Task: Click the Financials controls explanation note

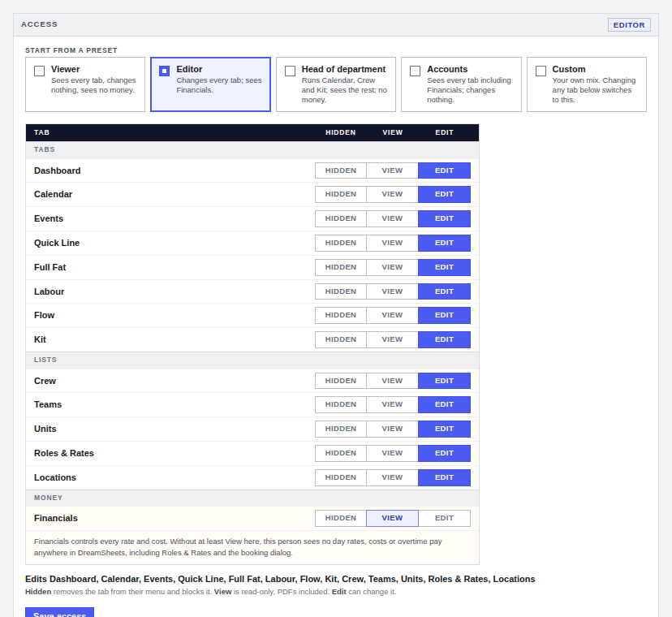Action: tap(238, 547)
